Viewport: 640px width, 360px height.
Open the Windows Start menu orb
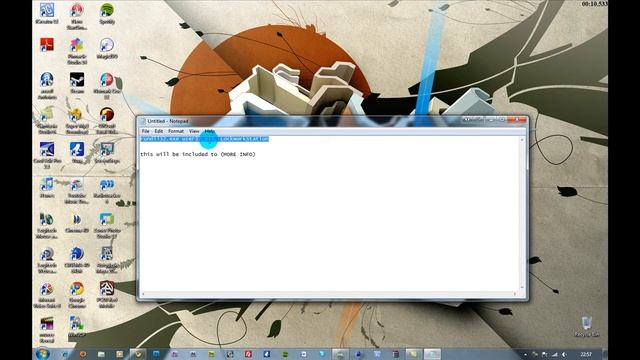[x=42, y=353]
